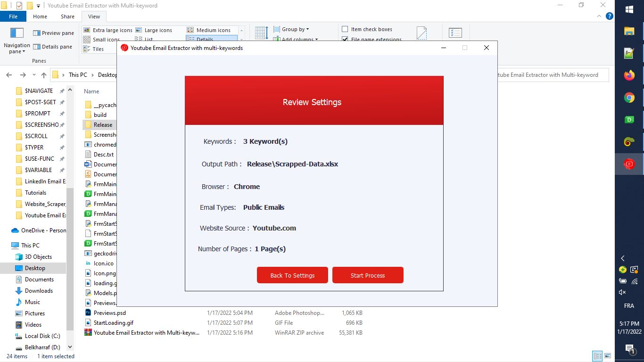The image size is (644, 362).
Task: Choose Large icons layout
Action: (154, 30)
